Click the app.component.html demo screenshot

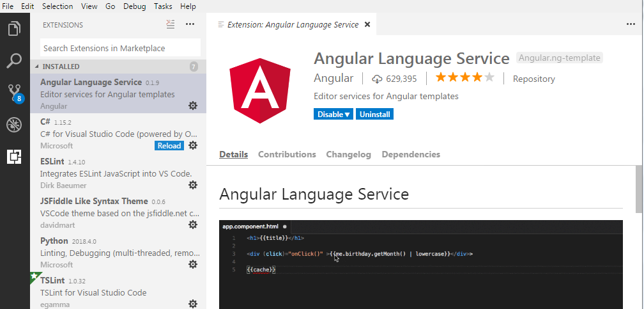pos(420,265)
